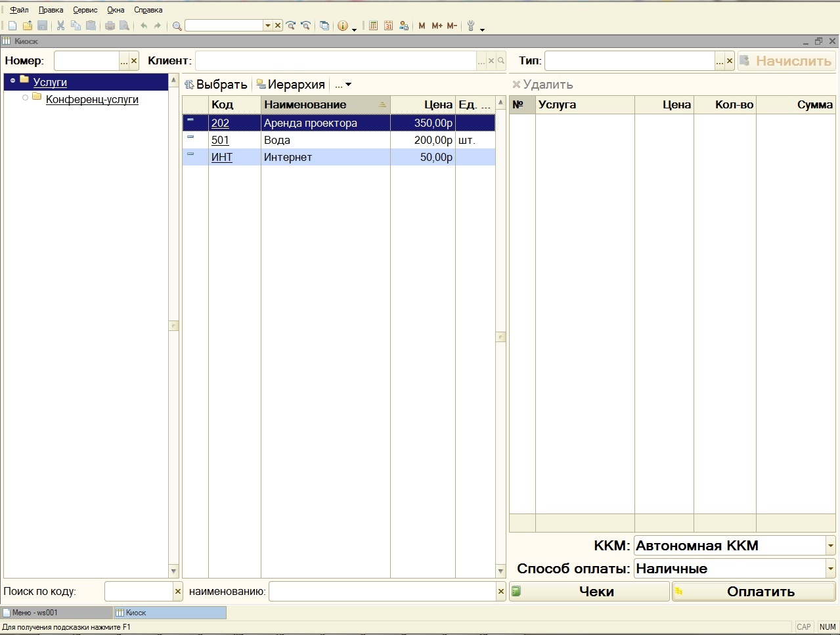Image resolution: width=840 pixels, height=635 pixels.
Task: Open code link ИНТ
Action: coord(222,157)
